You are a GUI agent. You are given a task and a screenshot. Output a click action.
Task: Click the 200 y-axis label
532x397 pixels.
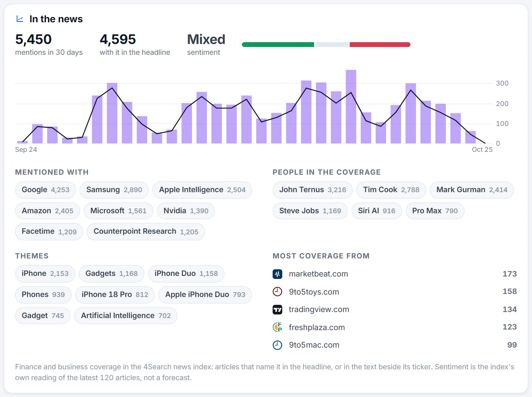click(502, 104)
